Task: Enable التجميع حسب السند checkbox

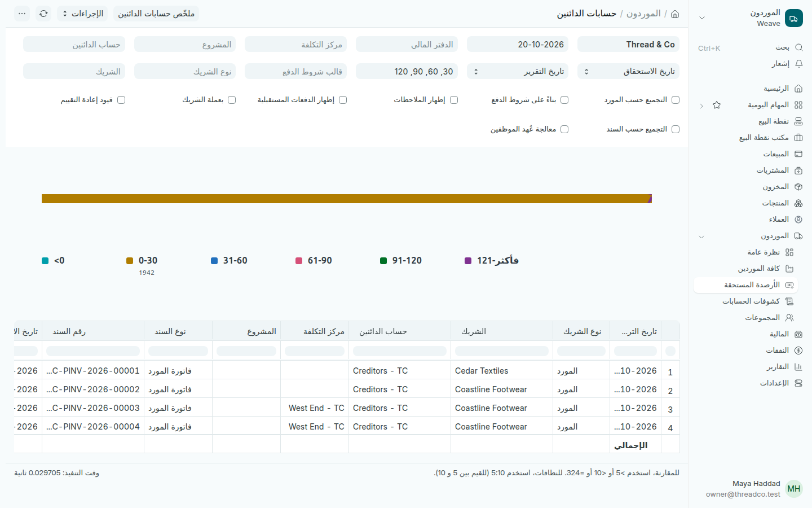Action: pos(676,129)
